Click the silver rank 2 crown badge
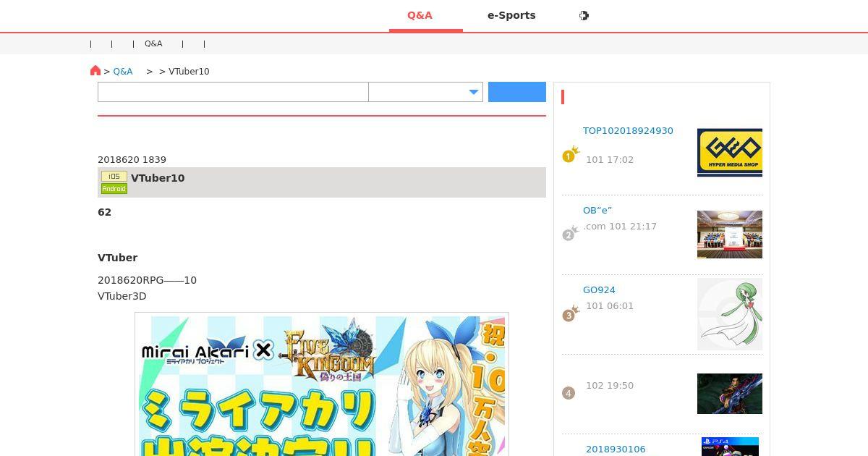This screenshot has width=868, height=456. point(571,234)
